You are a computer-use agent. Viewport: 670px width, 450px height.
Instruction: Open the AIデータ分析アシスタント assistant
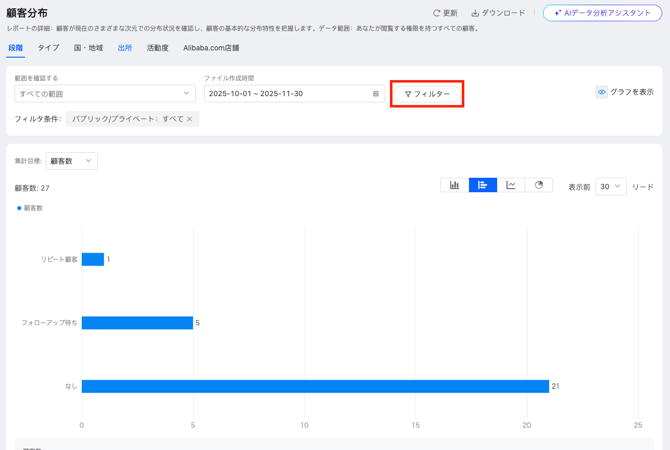[x=602, y=13]
